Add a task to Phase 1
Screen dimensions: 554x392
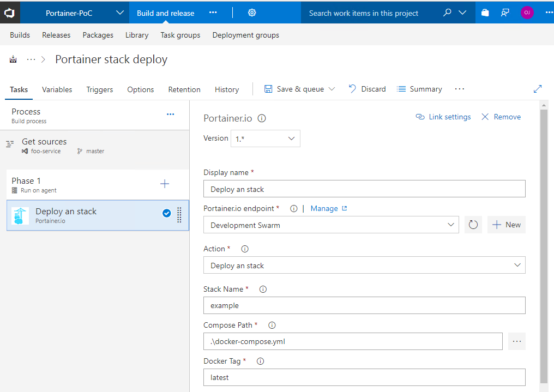click(x=165, y=184)
